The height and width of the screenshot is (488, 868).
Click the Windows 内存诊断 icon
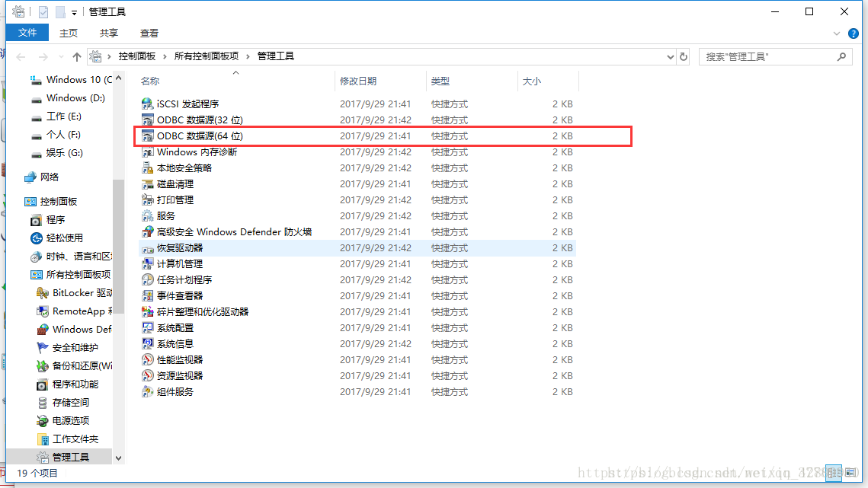click(x=147, y=152)
